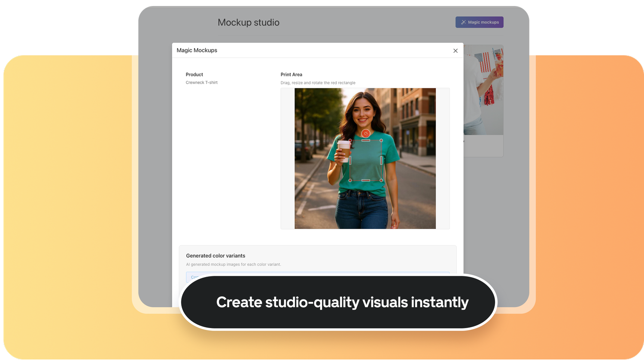Click the right edge resize handle

(381, 160)
